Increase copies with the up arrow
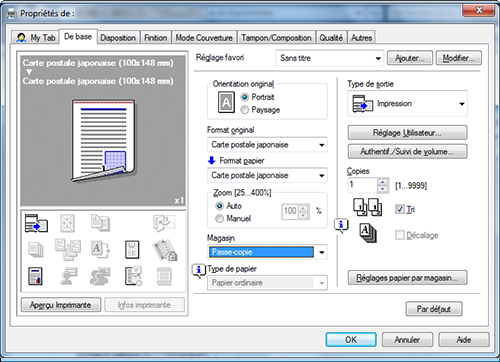 pyautogui.click(x=383, y=182)
